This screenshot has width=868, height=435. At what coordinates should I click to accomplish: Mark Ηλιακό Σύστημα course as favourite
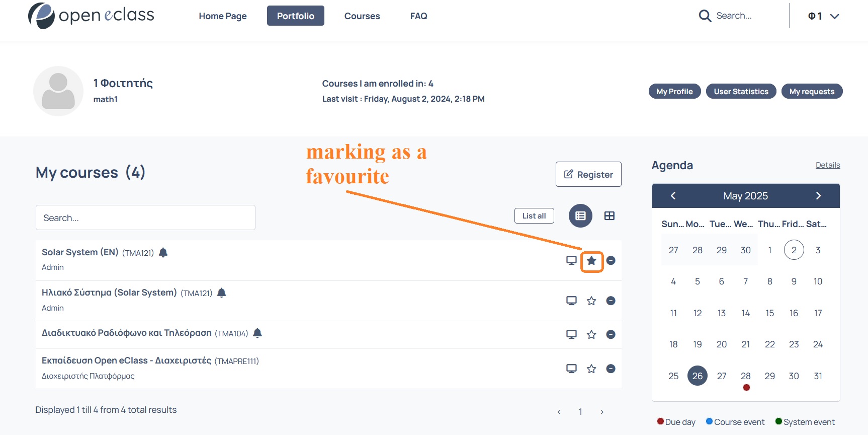591,301
